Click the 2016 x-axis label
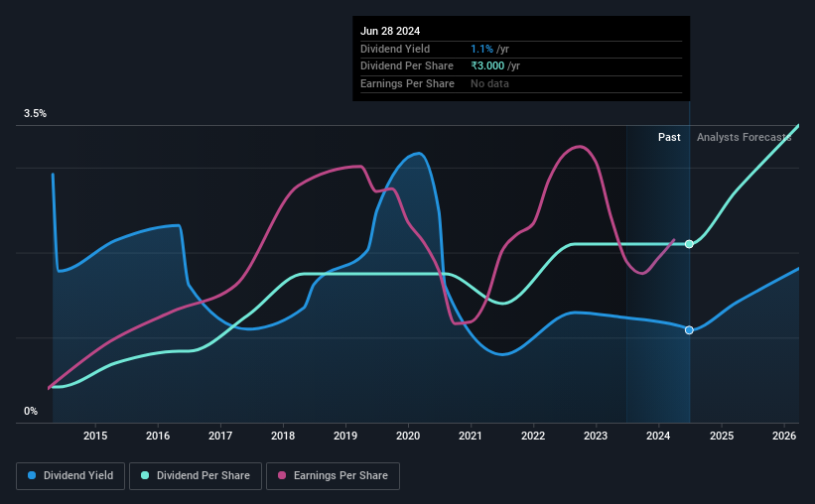 pyautogui.click(x=158, y=436)
